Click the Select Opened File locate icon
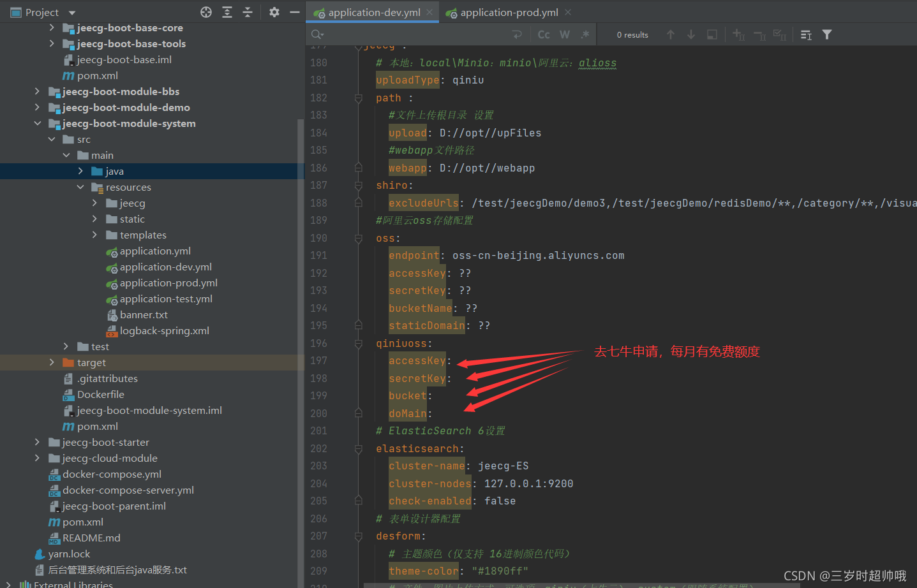 coord(206,12)
